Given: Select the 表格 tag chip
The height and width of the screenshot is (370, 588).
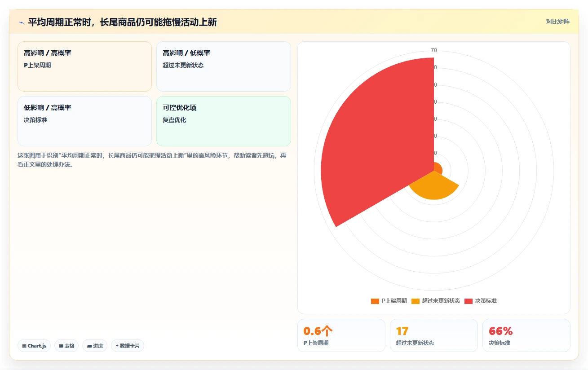Looking at the screenshot, I should [66, 346].
